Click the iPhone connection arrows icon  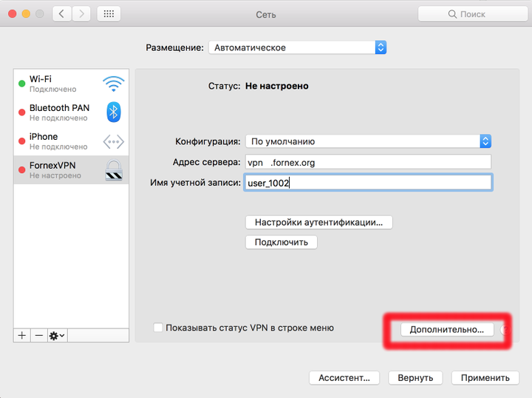coord(113,141)
